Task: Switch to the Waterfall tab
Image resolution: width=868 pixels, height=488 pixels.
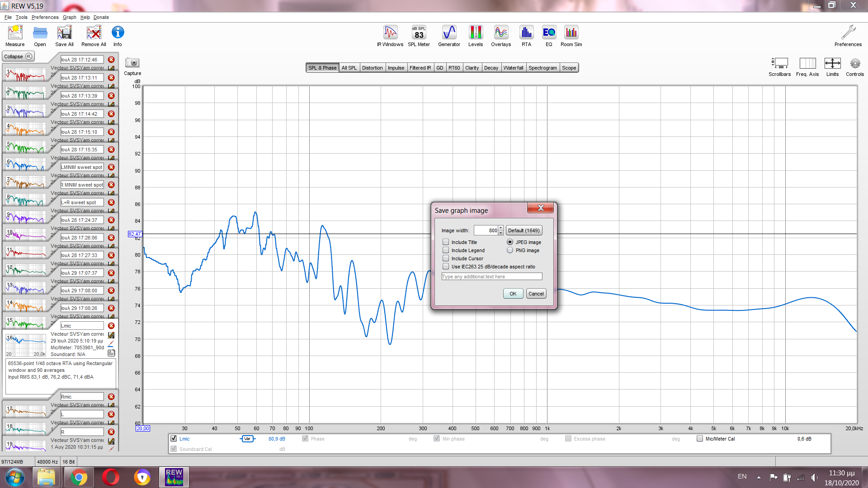Action: click(513, 68)
